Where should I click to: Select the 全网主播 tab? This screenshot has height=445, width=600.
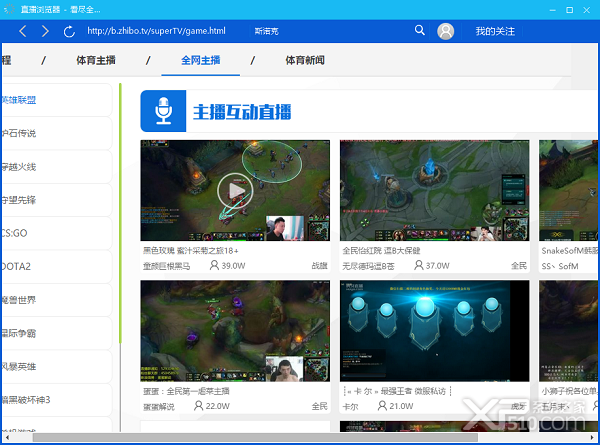click(201, 60)
